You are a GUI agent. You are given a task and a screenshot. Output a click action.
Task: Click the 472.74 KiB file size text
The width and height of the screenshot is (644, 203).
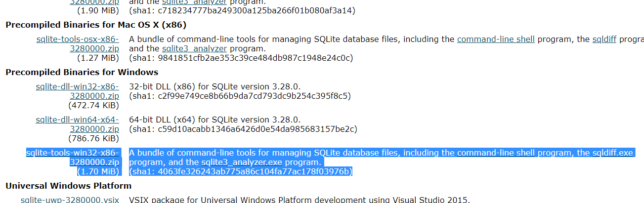(93, 105)
